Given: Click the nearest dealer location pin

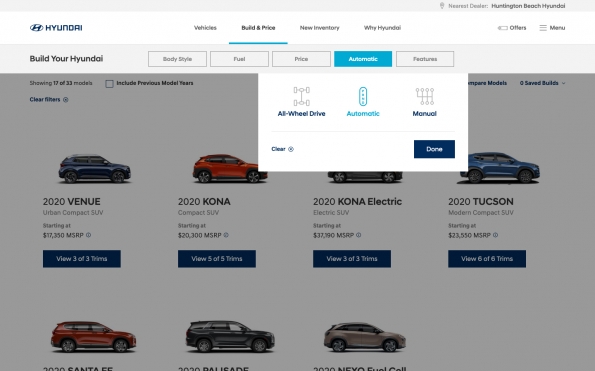Looking at the screenshot, I should pyautogui.click(x=442, y=6).
